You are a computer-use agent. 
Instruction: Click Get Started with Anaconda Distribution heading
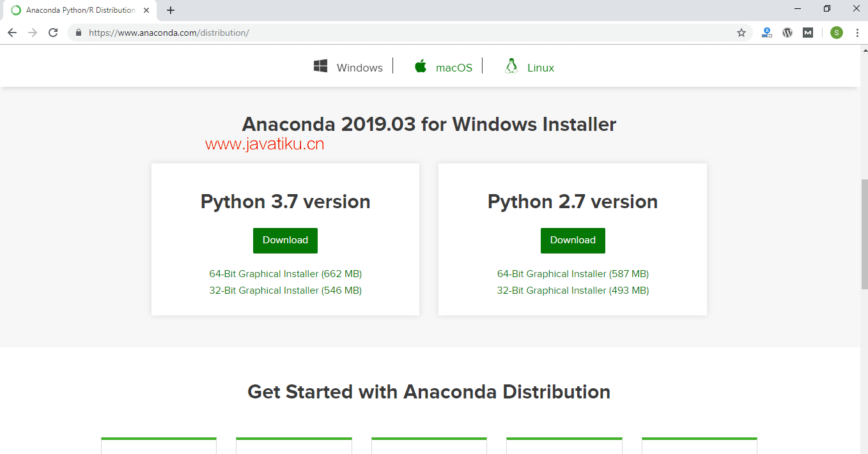point(429,391)
